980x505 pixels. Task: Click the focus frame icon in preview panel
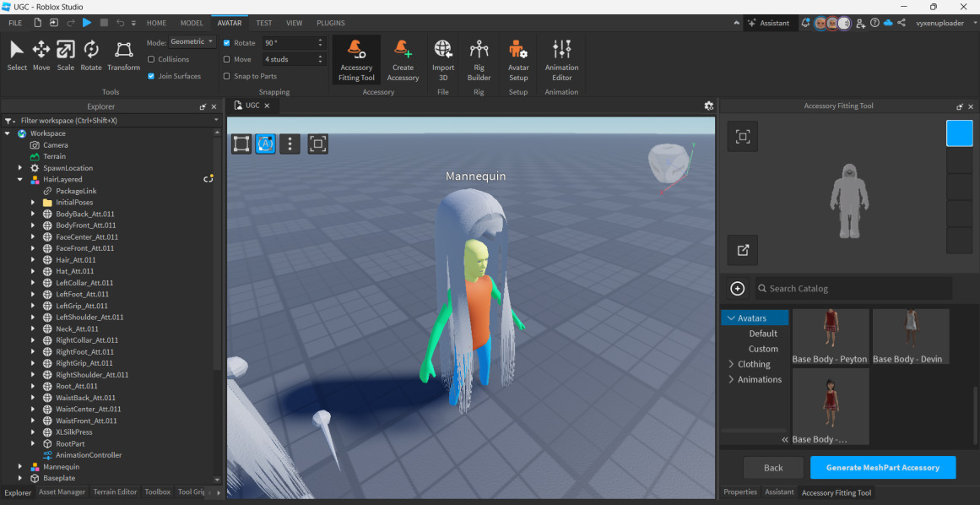(743, 136)
